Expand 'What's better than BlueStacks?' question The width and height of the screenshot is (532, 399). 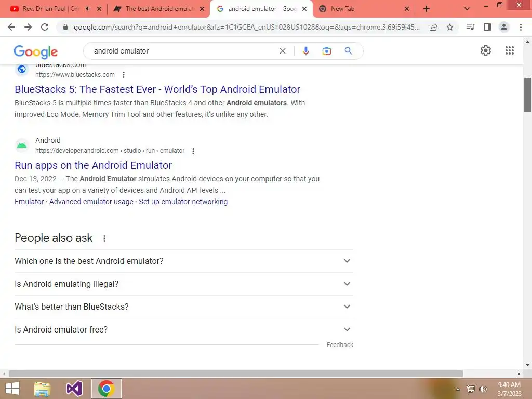click(183, 307)
